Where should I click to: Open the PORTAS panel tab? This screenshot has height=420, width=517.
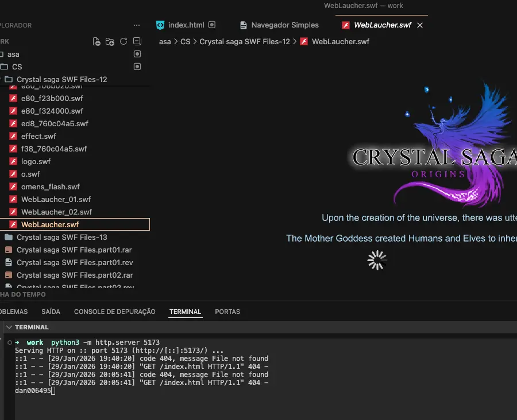pyautogui.click(x=227, y=312)
